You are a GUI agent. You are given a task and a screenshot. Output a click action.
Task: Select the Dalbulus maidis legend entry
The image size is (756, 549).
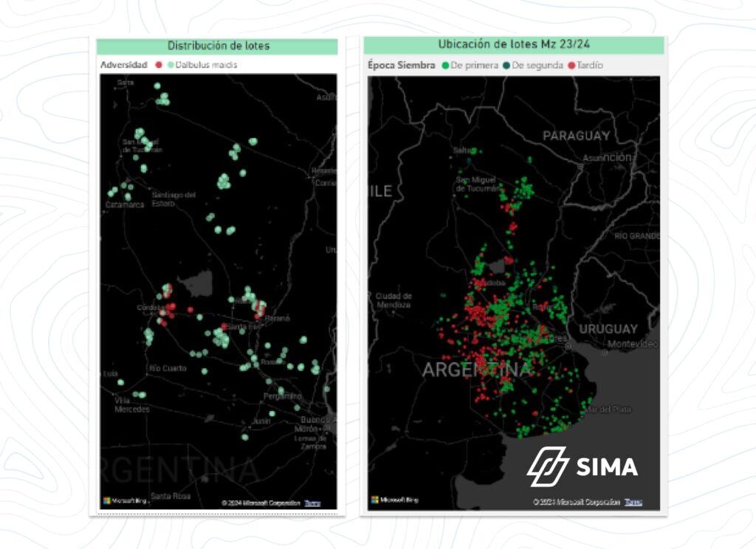tap(202, 65)
